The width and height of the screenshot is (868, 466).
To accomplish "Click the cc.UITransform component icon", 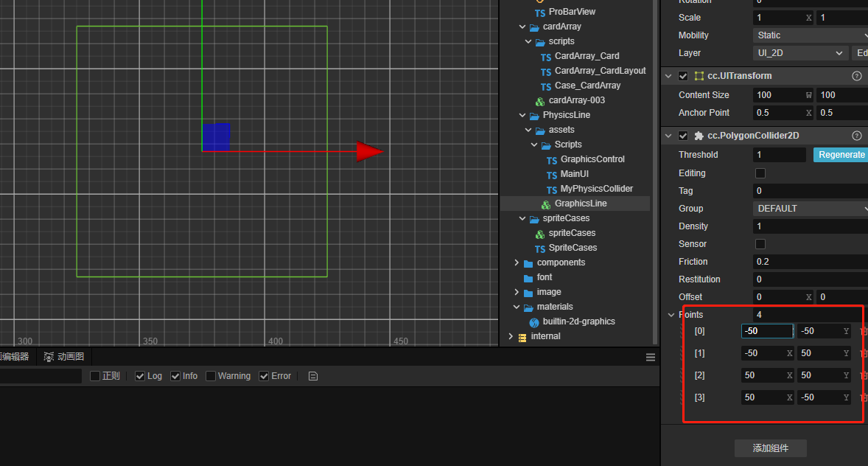I will (699, 76).
